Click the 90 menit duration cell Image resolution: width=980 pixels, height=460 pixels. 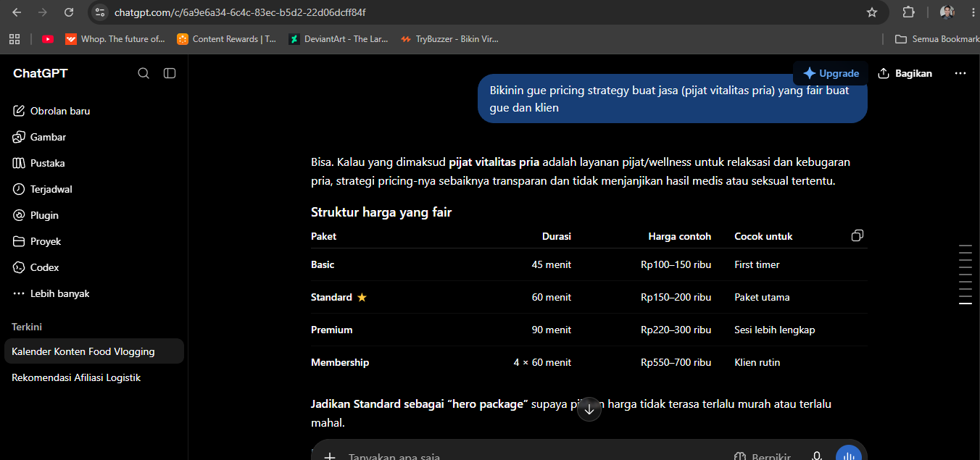[552, 330]
